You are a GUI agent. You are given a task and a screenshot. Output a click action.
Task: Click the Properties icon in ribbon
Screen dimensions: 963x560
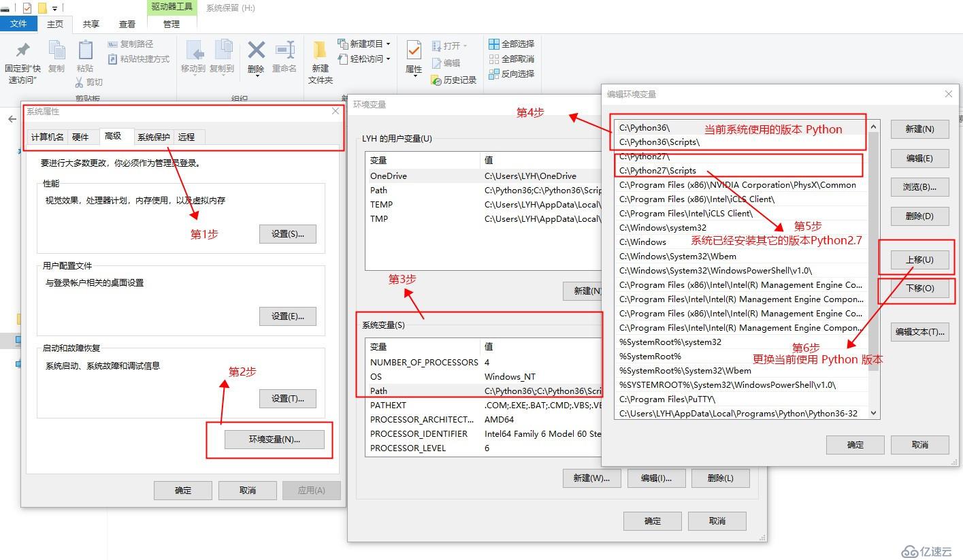coord(414,51)
